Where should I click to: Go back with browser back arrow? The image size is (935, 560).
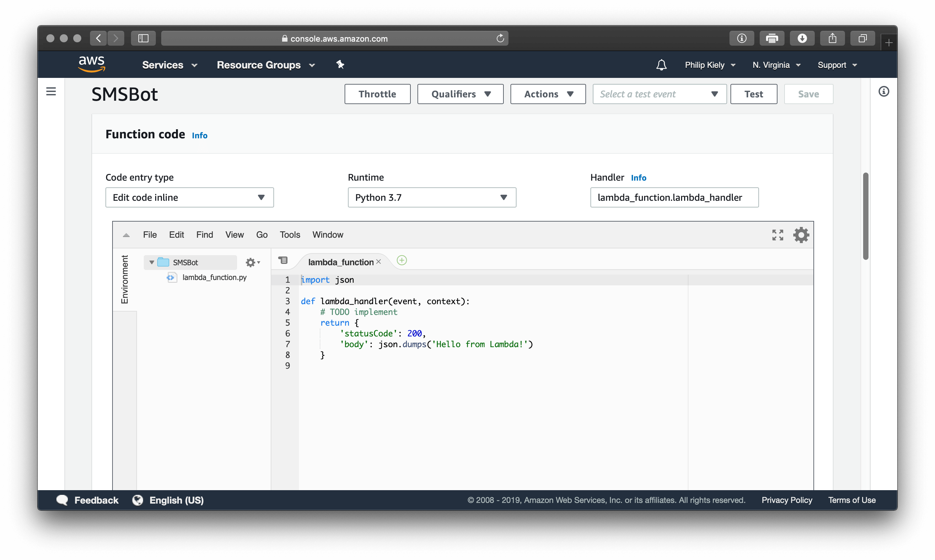pyautogui.click(x=98, y=38)
